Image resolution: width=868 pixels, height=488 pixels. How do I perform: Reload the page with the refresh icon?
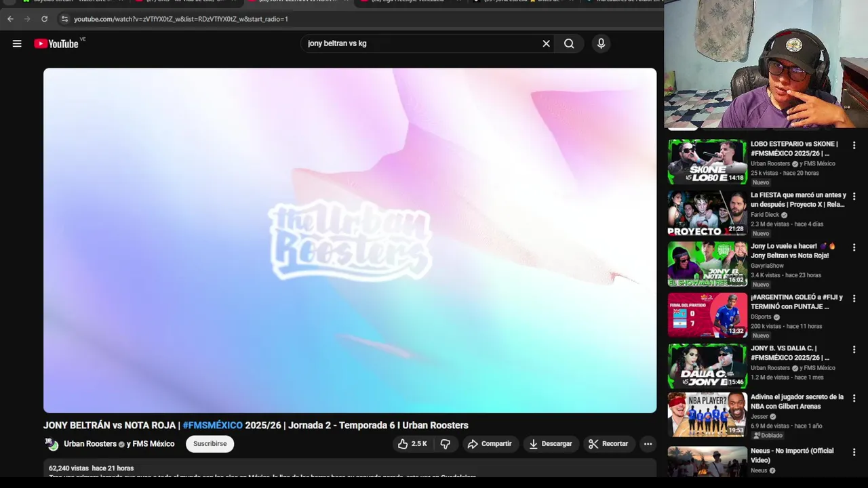[45, 19]
